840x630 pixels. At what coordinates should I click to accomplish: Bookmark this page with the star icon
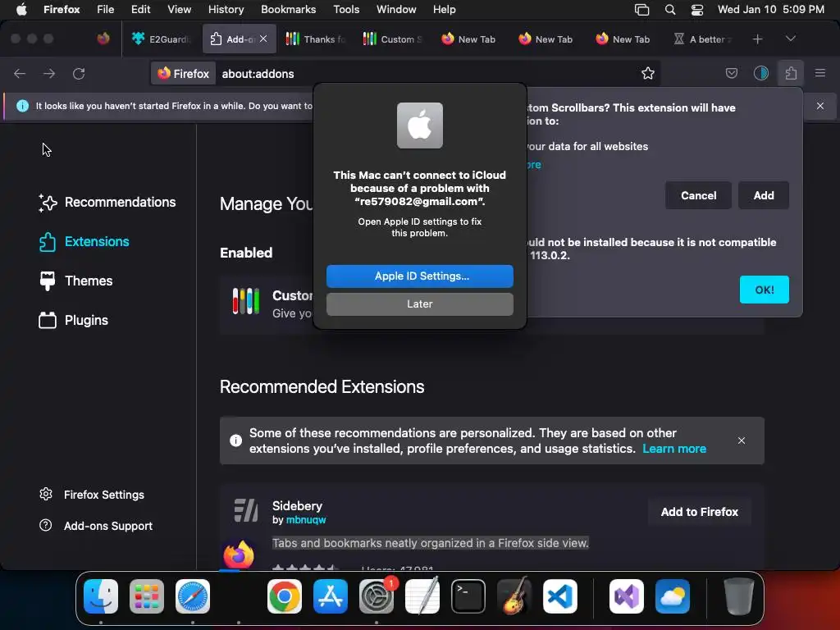pos(648,73)
